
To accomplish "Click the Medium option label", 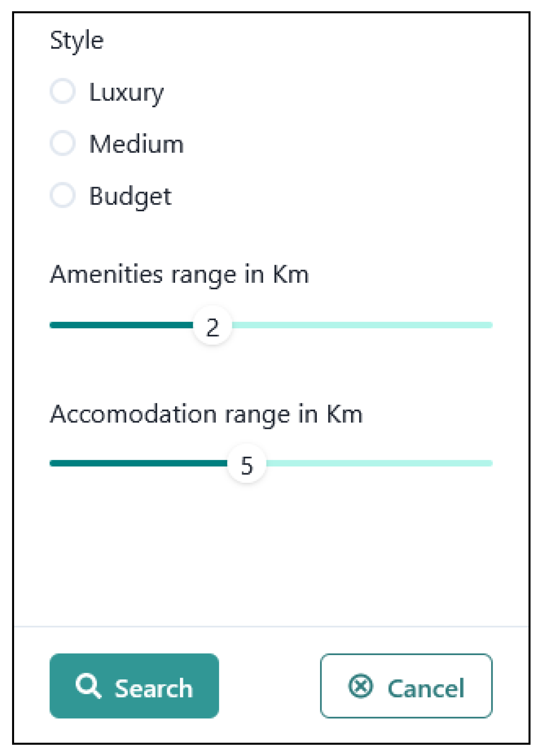I will (136, 144).
